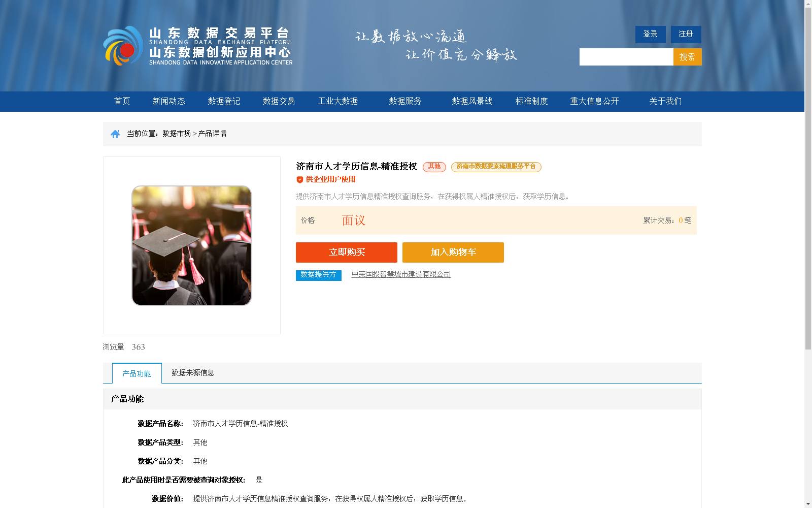Viewport: 812px width, 508px height.
Task: Click the 其他 category tag badge
Action: (x=434, y=167)
